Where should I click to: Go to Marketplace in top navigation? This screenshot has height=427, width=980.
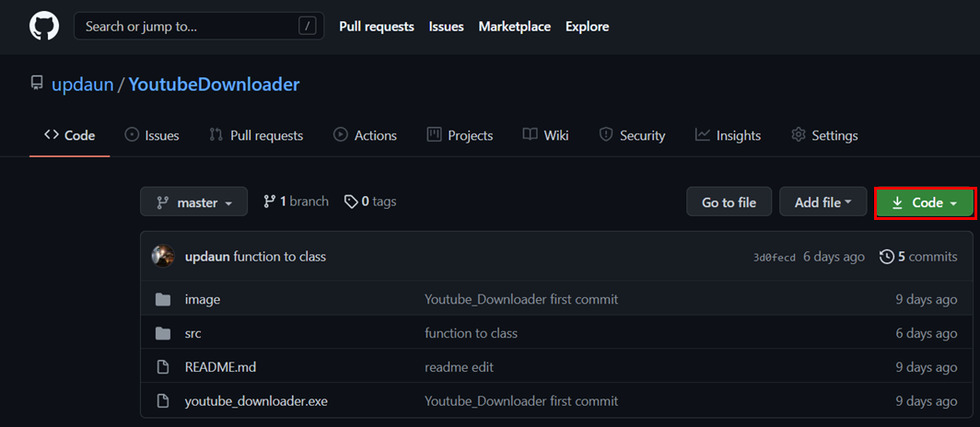pos(514,26)
